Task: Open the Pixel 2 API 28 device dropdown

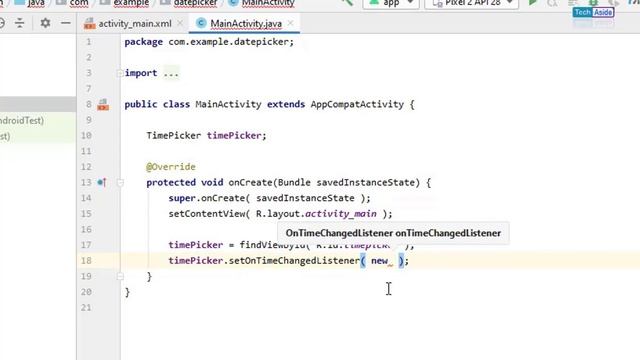Action: [x=471, y=3]
